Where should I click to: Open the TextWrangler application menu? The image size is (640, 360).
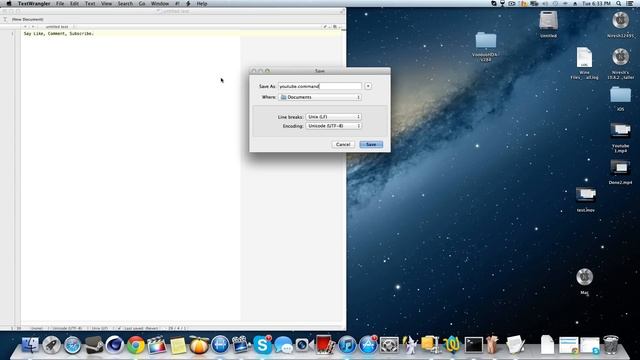[34, 4]
